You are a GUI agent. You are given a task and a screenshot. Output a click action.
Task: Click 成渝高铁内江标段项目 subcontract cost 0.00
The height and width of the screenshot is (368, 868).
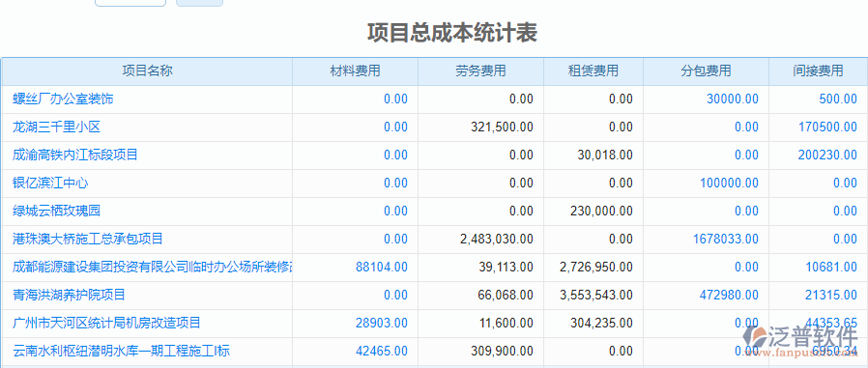(747, 155)
